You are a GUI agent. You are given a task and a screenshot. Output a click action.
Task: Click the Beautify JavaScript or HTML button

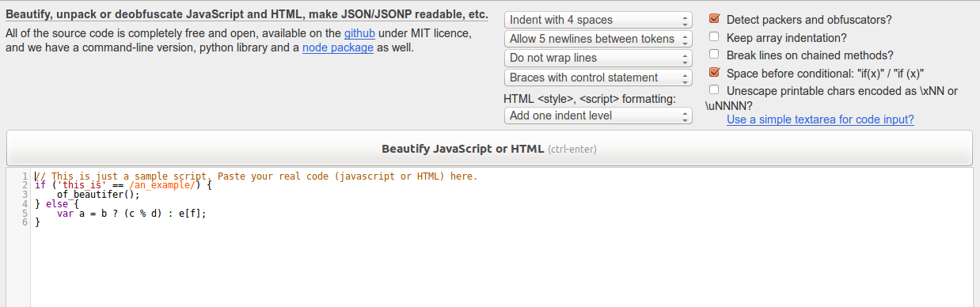(489, 148)
